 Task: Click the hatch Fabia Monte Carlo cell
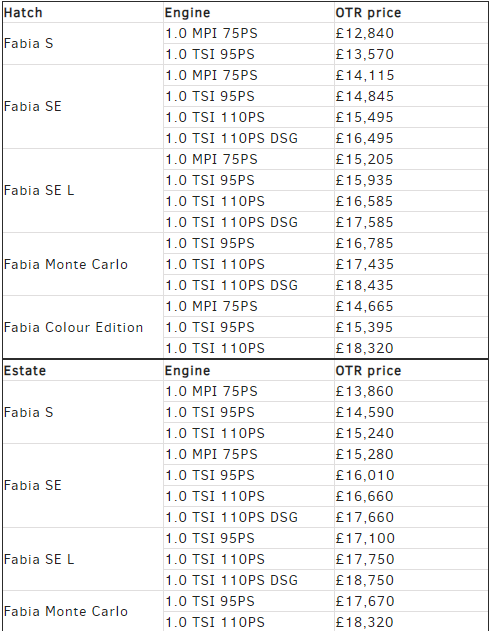pos(83,264)
